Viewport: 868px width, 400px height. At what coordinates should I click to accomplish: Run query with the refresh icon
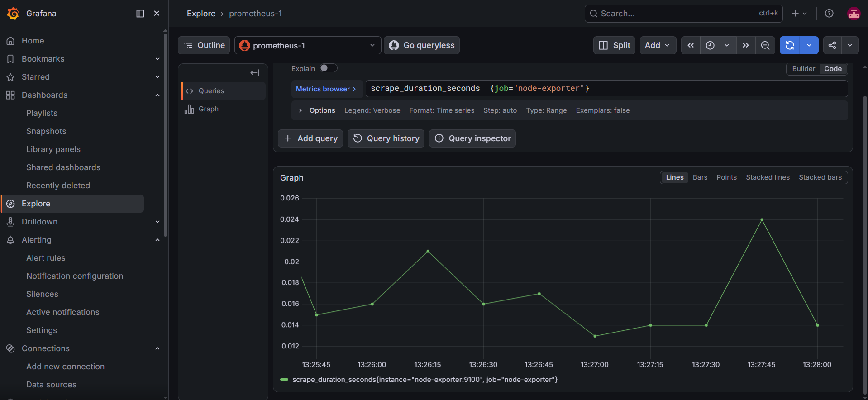[790, 45]
